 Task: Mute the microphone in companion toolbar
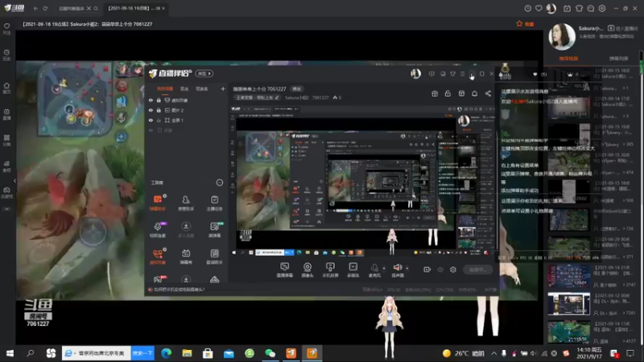(x=374, y=269)
